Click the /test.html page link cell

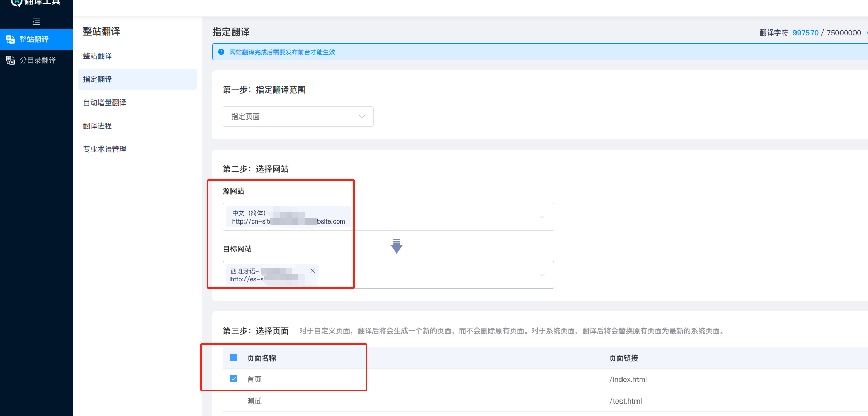coord(626,401)
